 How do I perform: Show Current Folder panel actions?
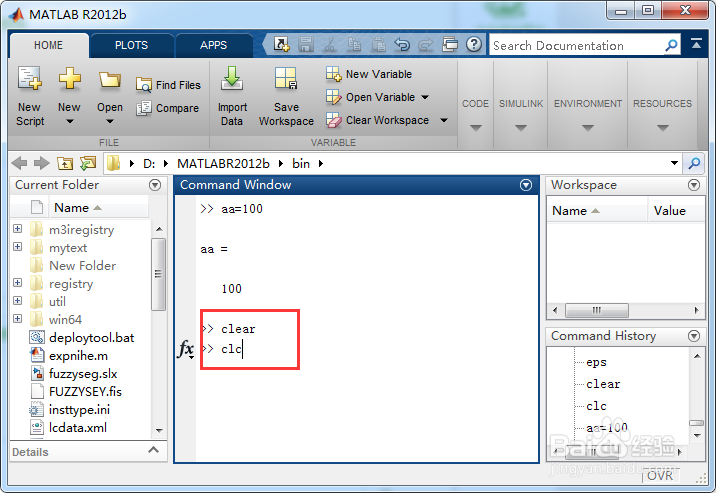155,185
